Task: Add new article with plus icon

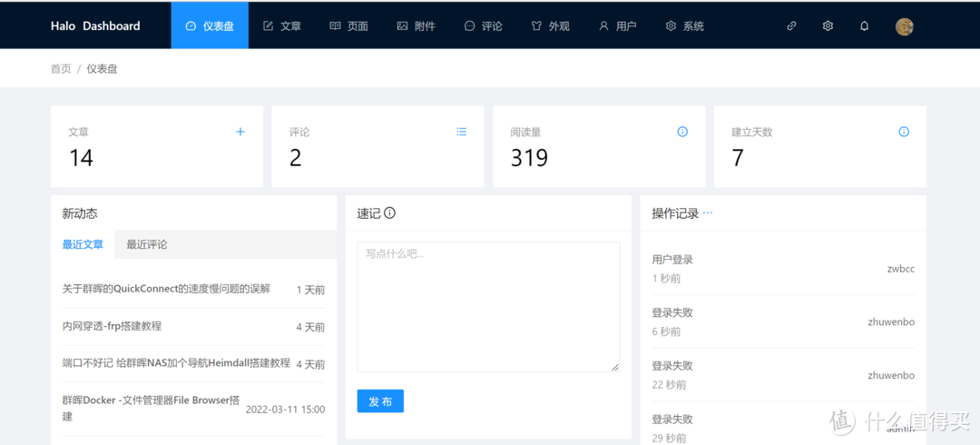Action: (240, 132)
